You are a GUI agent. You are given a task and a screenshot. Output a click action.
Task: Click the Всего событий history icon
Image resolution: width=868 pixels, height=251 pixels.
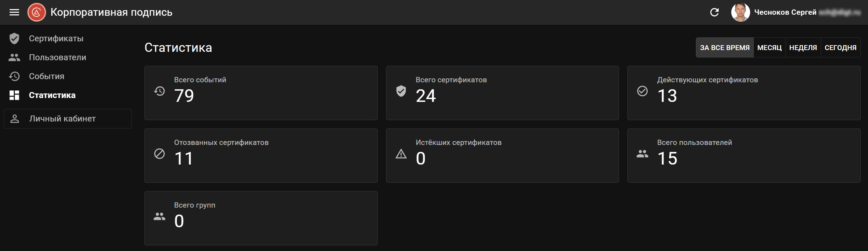coord(159,91)
